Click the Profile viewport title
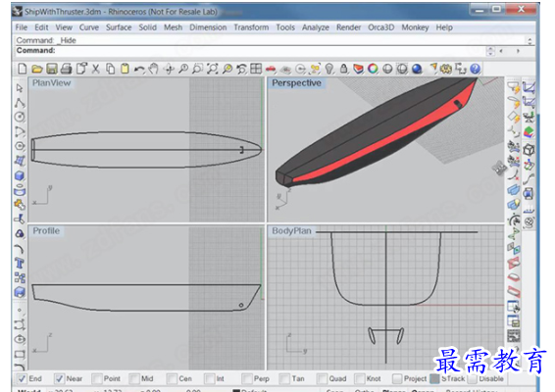The image size is (555, 392). click(x=46, y=230)
